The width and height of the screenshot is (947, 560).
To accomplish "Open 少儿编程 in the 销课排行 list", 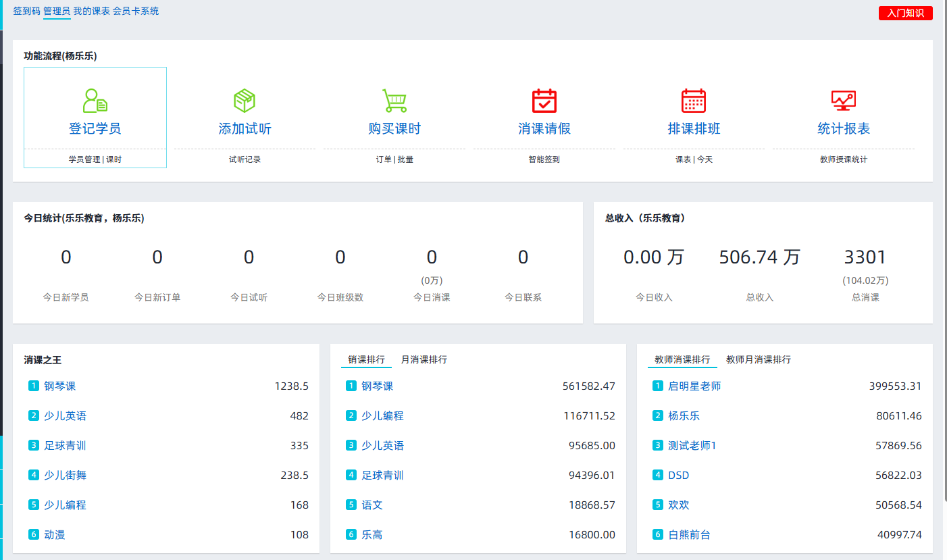I will [x=383, y=415].
